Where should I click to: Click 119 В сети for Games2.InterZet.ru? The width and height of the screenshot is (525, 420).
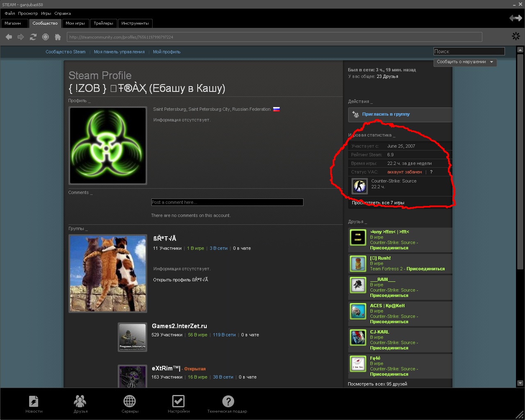[x=224, y=335]
